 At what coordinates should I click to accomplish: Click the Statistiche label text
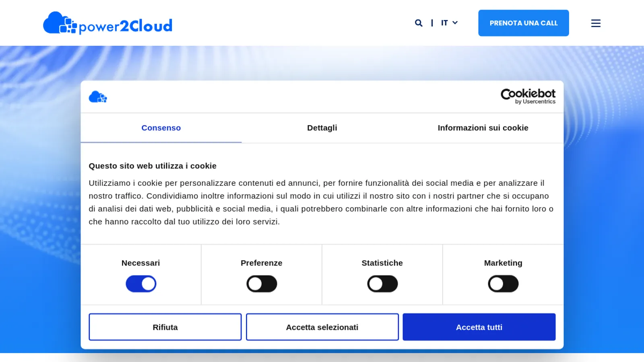(382, 263)
